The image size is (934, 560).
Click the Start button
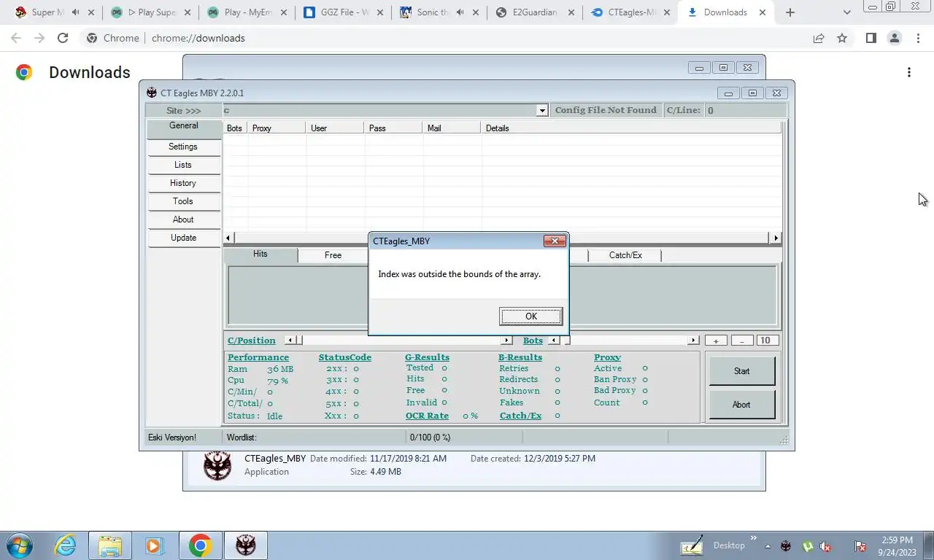click(x=741, y=371)
